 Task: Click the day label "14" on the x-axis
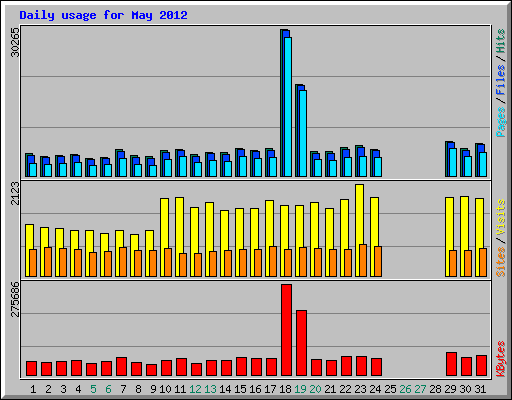point(225,389)
